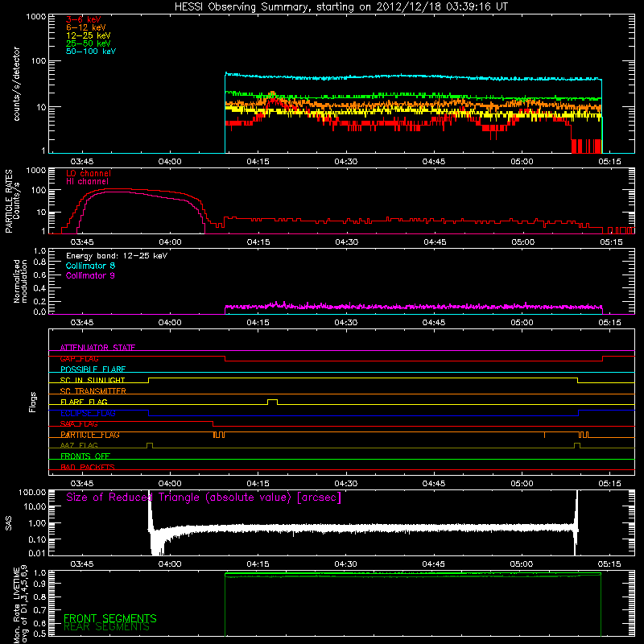Image resolution: width=644 pixels, height=644 pixels.
Task: Click the ECLIPSE_FLAG label
Action: tap(88, 413)
